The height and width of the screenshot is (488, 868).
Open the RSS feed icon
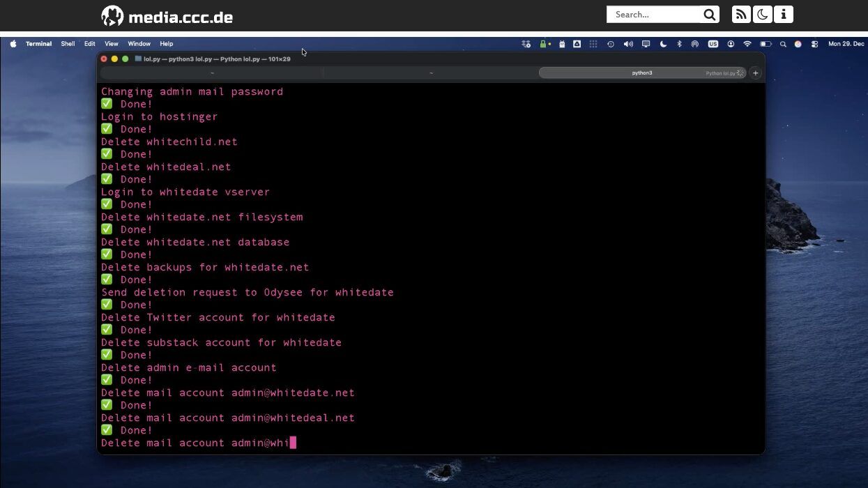click(x=741, y=15)
